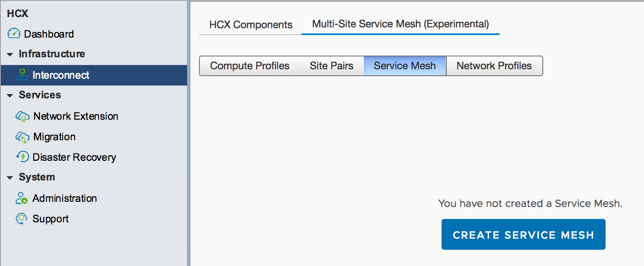Switch to the HCX Components tab
The height and width of the screenshot is (266, 644).
tap(250, 24)
